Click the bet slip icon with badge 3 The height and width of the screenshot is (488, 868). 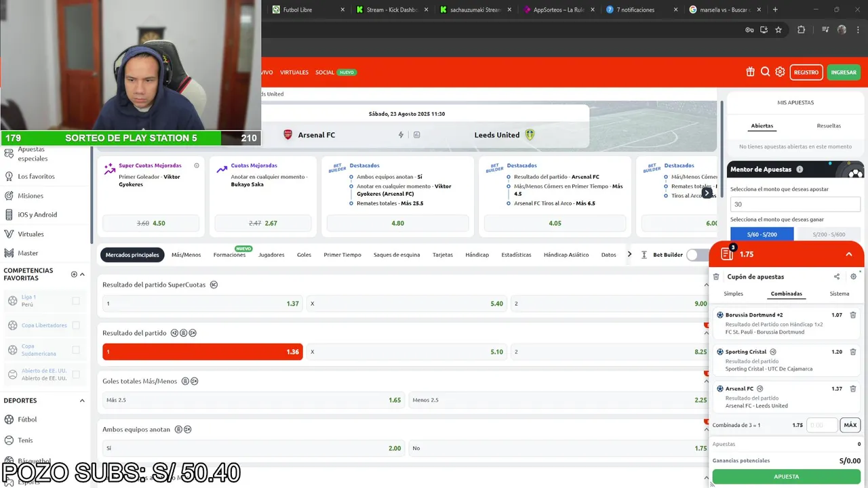click(727, 253)
